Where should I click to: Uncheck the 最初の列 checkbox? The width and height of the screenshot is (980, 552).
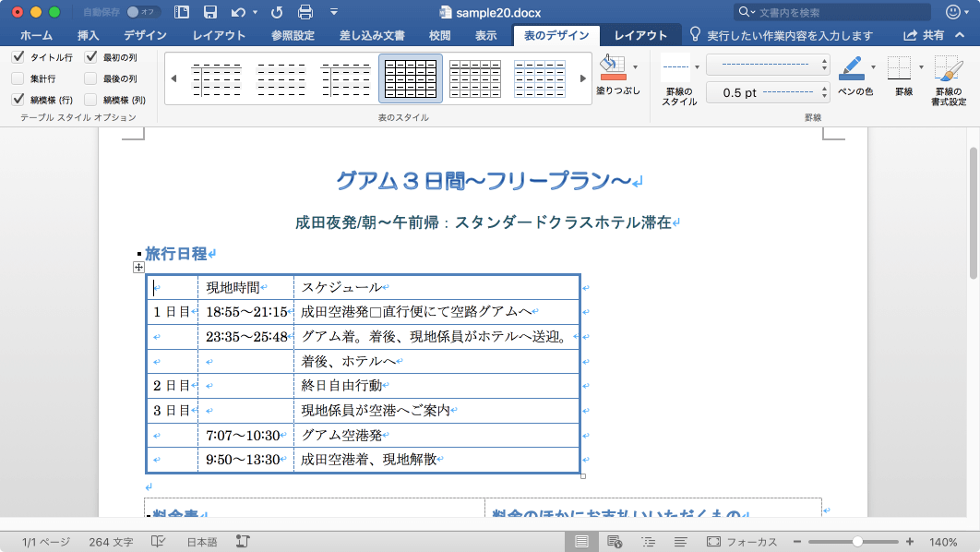pyautogui.click(x=90, y=57)
